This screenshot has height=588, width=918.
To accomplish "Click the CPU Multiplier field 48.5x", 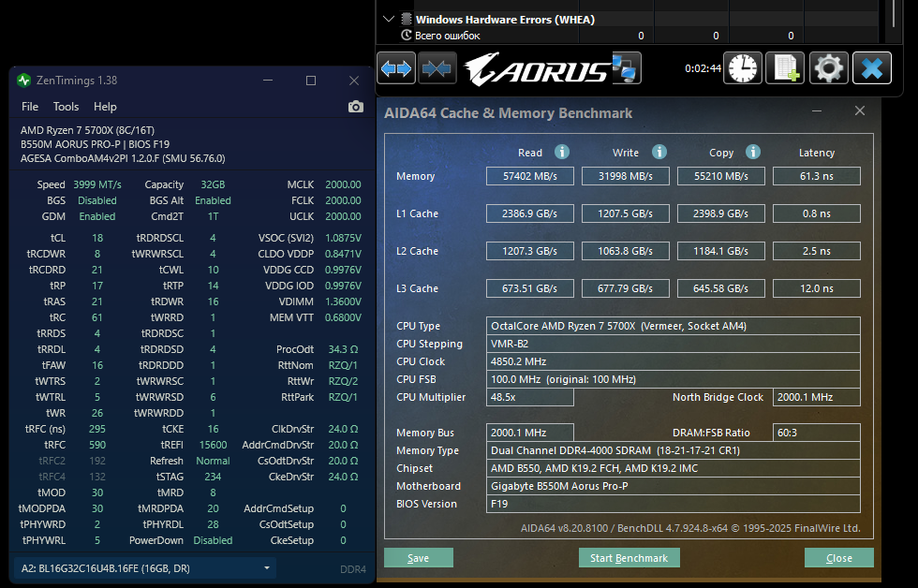I will click(530, 397).
